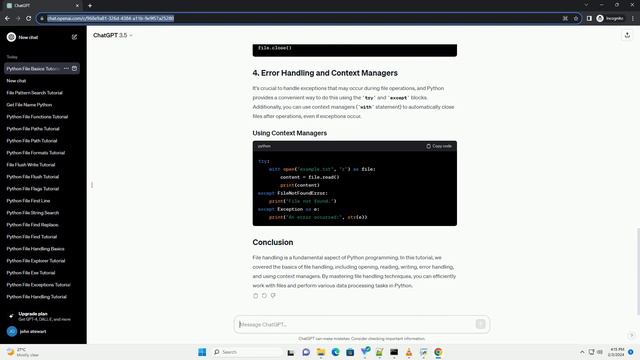Screen dimensions: 640x360
Task: Open the john stewart account menu
Action: tap(43, 331)
